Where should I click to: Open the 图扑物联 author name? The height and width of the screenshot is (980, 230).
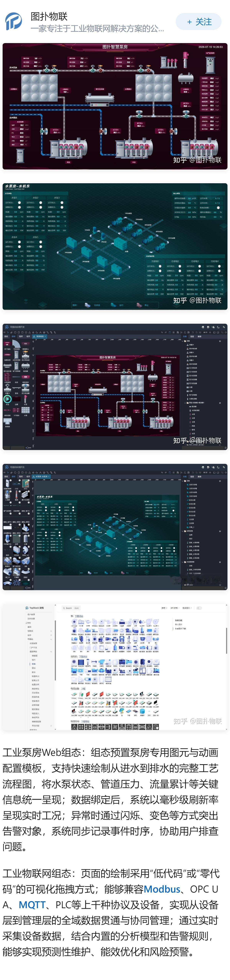[x=49, y=16]
